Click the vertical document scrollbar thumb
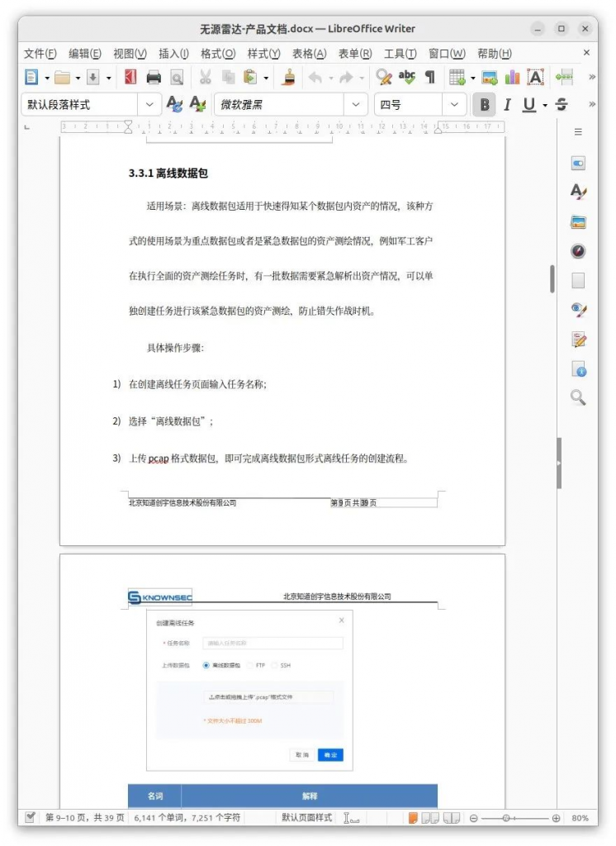Image resolution: width=616 pixels, height=846 pixels. click(552, 278)
